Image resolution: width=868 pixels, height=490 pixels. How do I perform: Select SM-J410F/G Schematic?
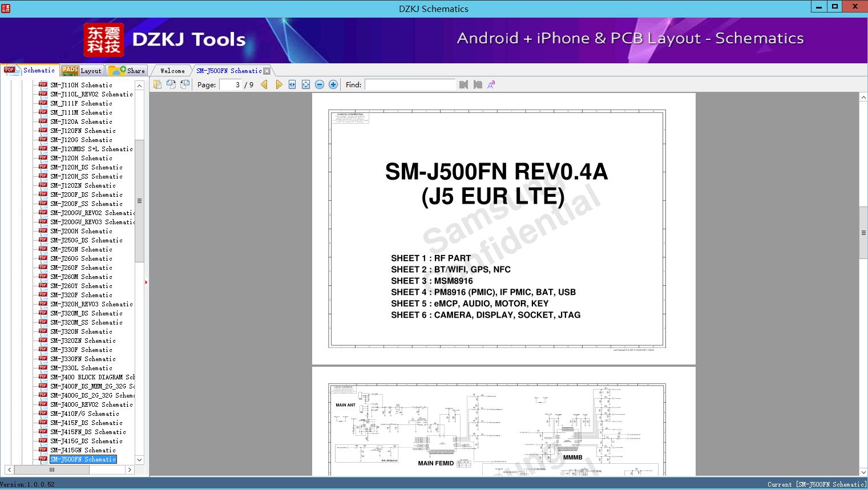84,414
